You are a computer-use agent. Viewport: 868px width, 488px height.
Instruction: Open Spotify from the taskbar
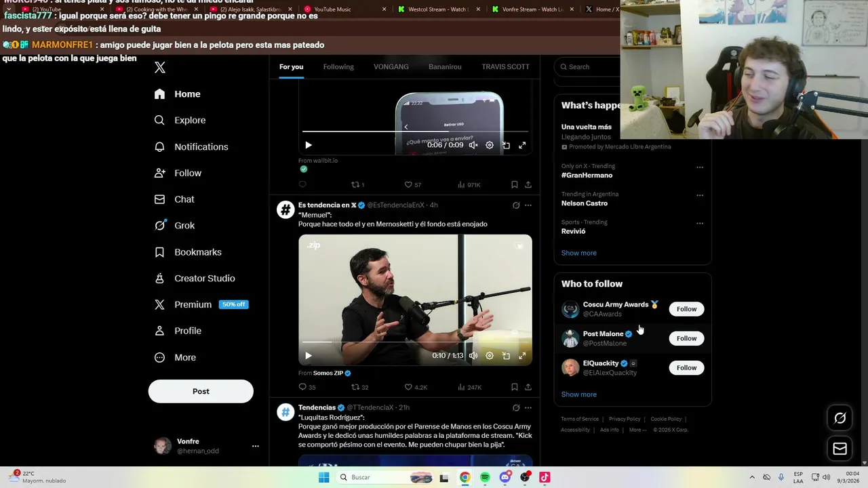tap(485, 477)
